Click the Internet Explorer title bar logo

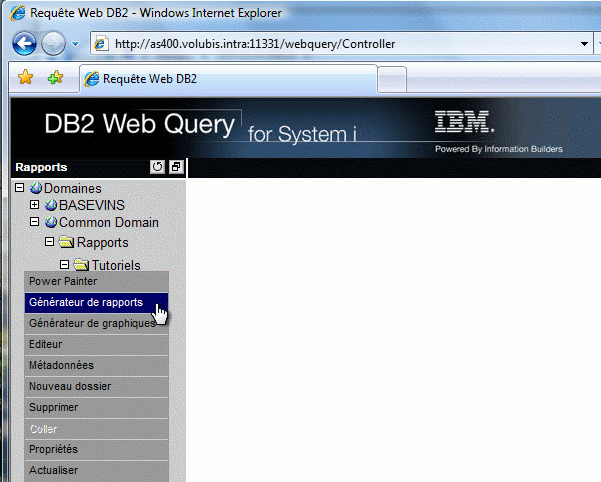point(18,13)
